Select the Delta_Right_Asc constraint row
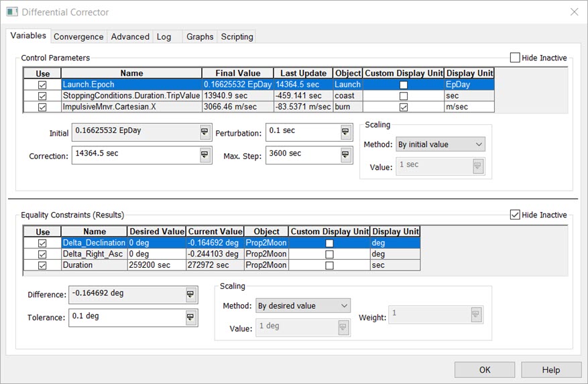The height and width of the screenshot is (384, 588). tap(94, 254)
